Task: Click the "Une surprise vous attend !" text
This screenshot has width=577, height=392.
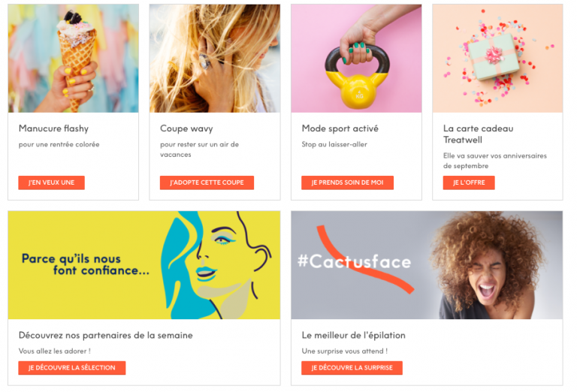Action: tap(344, 351)
